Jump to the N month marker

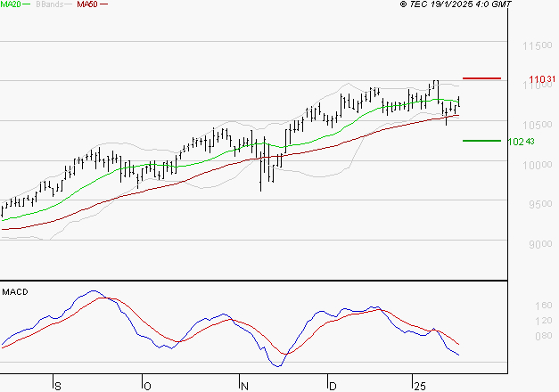point(243,386)
